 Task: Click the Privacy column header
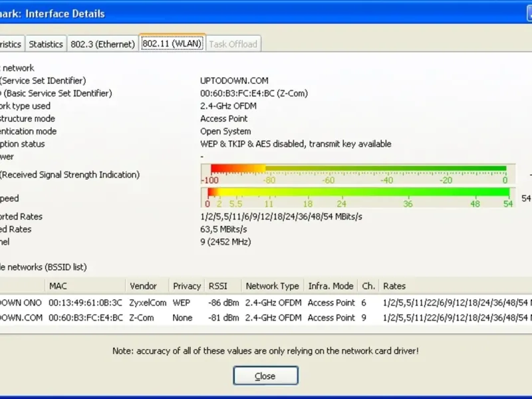(187, 286)
